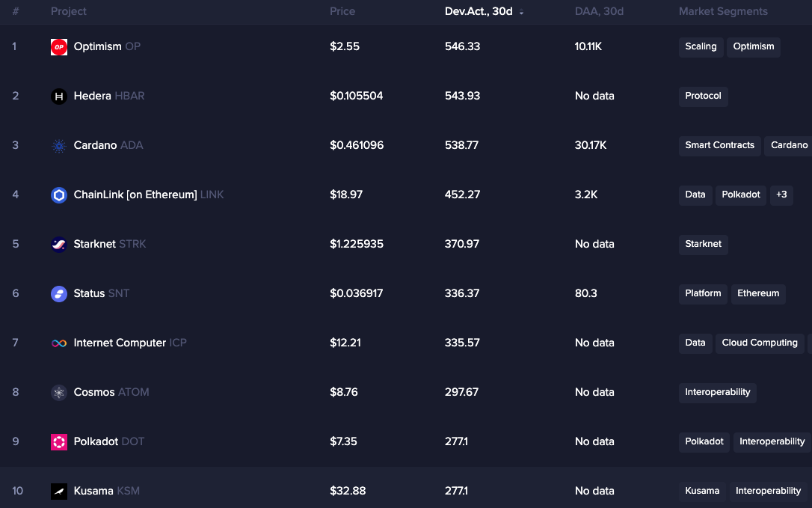812x508 pixels.
Task: Open the Polkadot project link
Action: (x=108, y=441)
